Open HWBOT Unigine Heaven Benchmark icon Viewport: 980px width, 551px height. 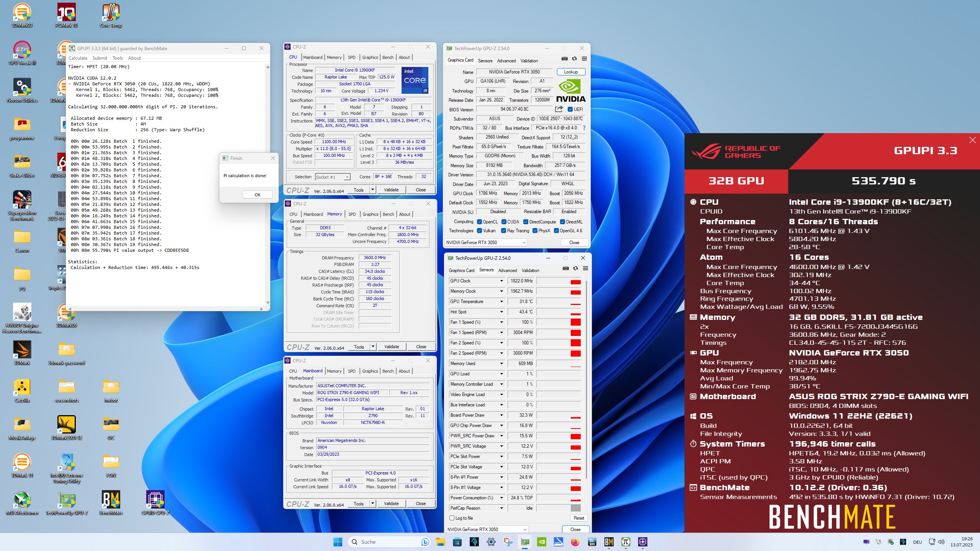(22, 318)
